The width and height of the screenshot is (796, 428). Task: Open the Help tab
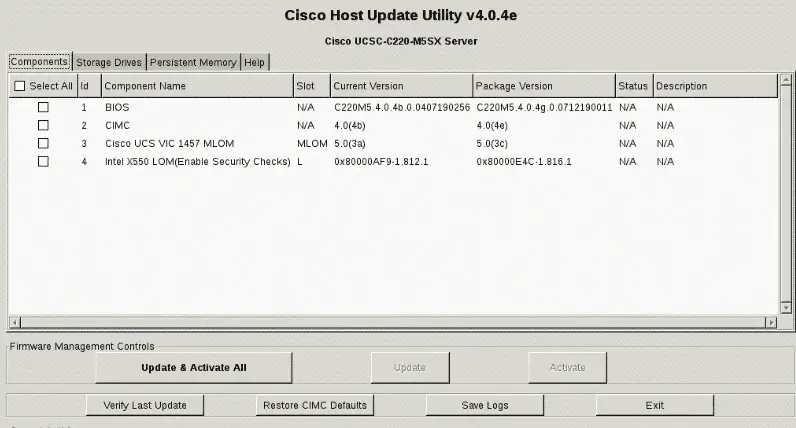[x=254, y=62]
